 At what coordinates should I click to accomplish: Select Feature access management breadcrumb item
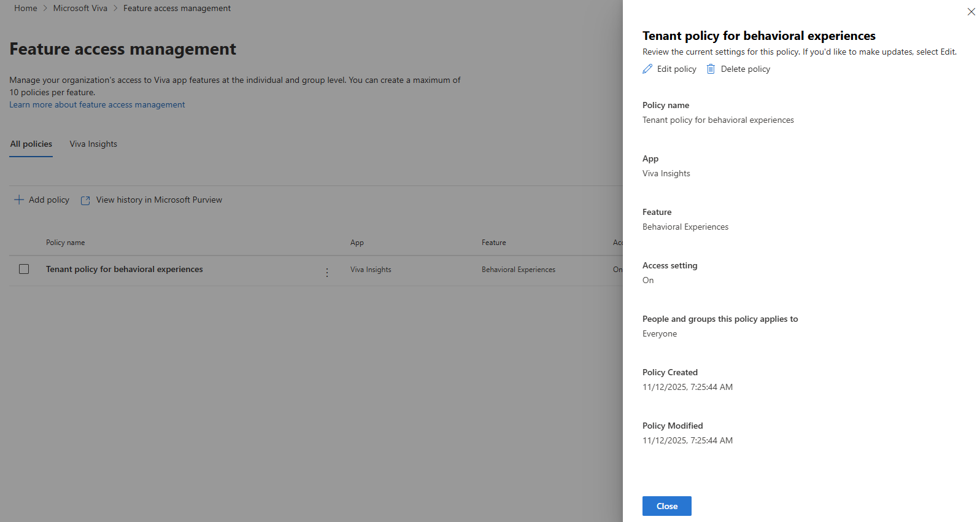click(177, 8)
